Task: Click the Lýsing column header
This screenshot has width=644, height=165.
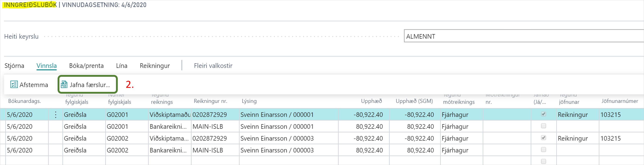Action: point(249,101)
